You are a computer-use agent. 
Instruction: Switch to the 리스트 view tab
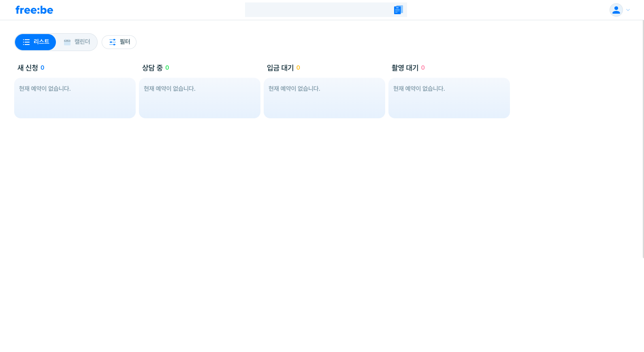(x=36, y=42)
